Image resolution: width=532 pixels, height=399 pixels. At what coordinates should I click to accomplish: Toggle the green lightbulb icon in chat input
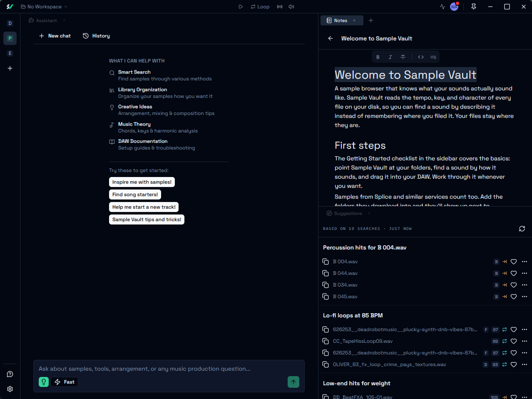[x=44, y=382]
